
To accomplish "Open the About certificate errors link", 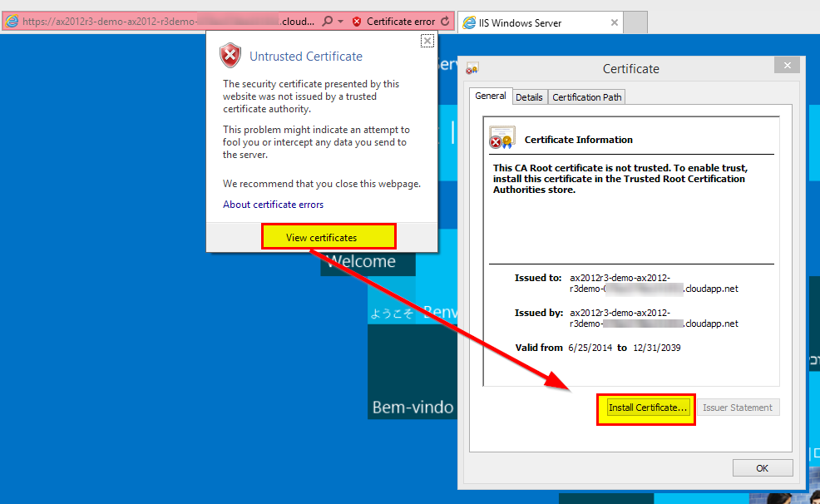I will [273, 205].
